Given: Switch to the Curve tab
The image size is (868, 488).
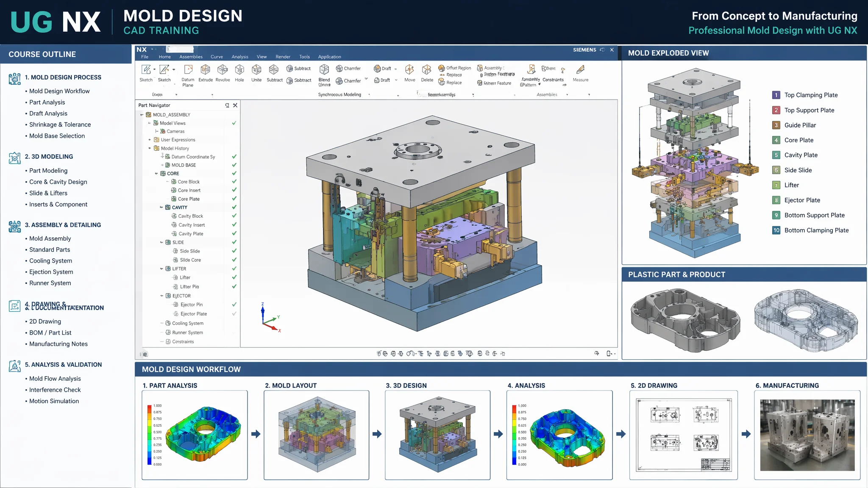Looking at the screenshot, I should point(217,57).
